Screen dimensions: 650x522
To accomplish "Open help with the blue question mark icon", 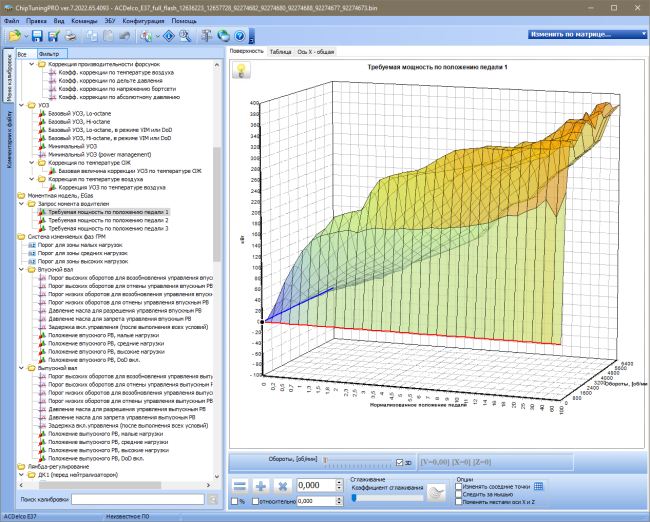I will tap(240, 36).
